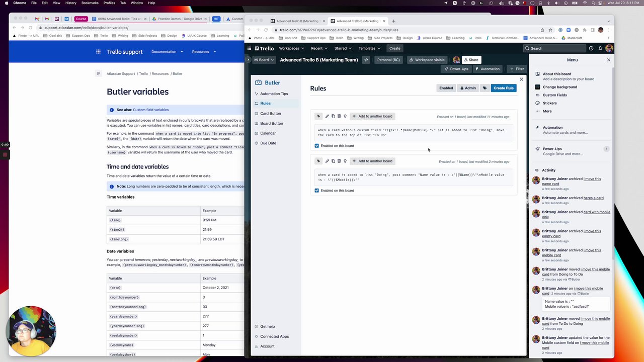This screenshot has height=362, width=644.
Task: Open the Recent dropdown in Trello header
Action: (x=319, y=48)
